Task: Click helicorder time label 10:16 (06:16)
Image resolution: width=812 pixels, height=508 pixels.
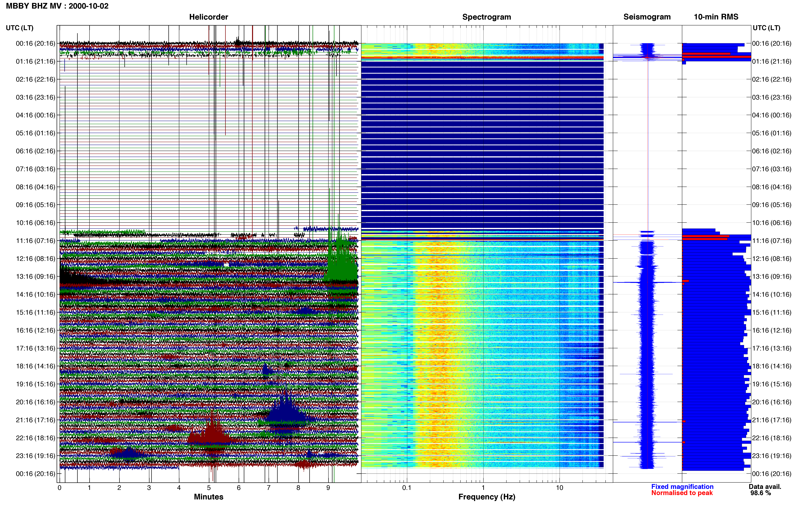Action: [x=35, y=223]
